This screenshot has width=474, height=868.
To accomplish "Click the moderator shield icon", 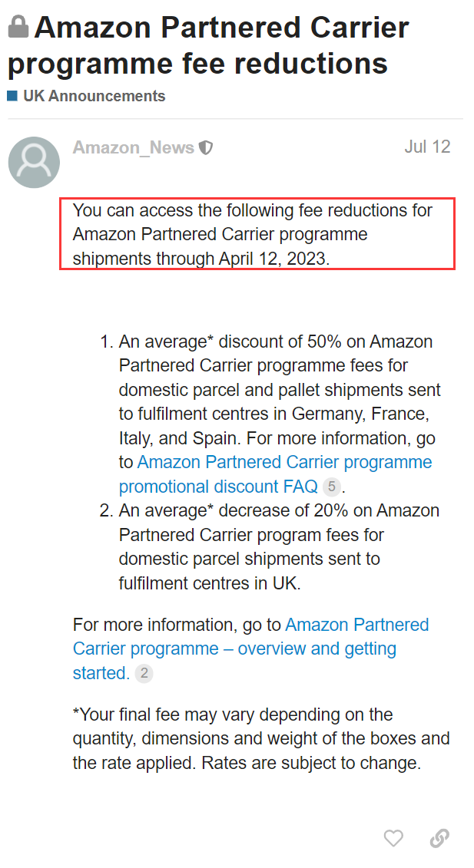I will (x=206, y=148).
